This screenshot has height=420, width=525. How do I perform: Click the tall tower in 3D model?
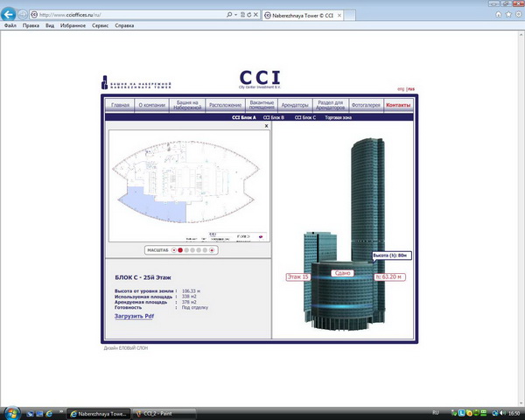click(x=367, y=198)
